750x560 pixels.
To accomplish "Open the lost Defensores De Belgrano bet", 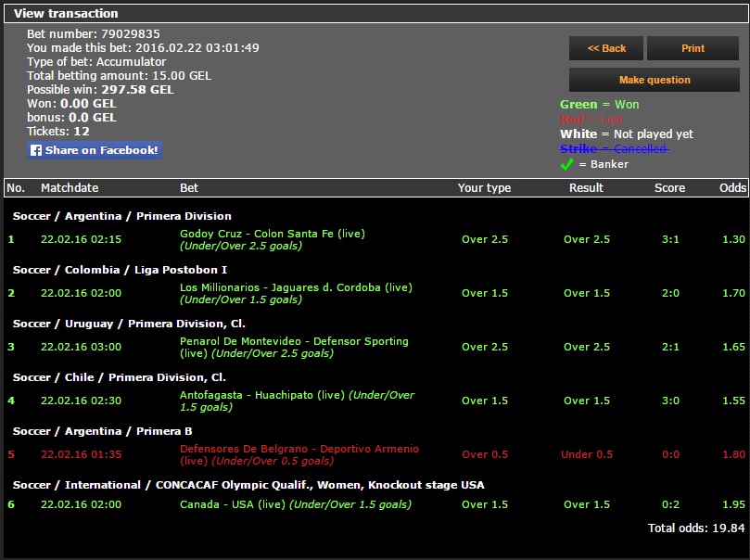I will [299, 449].
